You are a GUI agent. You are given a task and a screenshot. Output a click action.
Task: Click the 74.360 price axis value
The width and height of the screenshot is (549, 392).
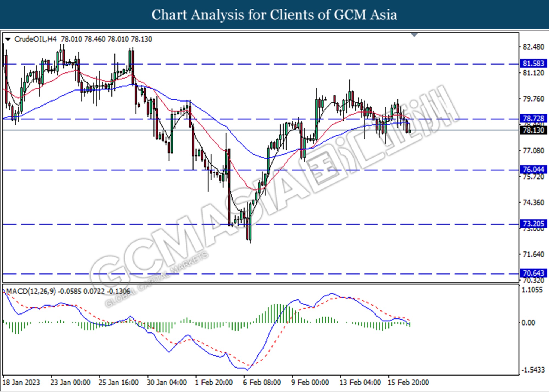coord(533,203)
